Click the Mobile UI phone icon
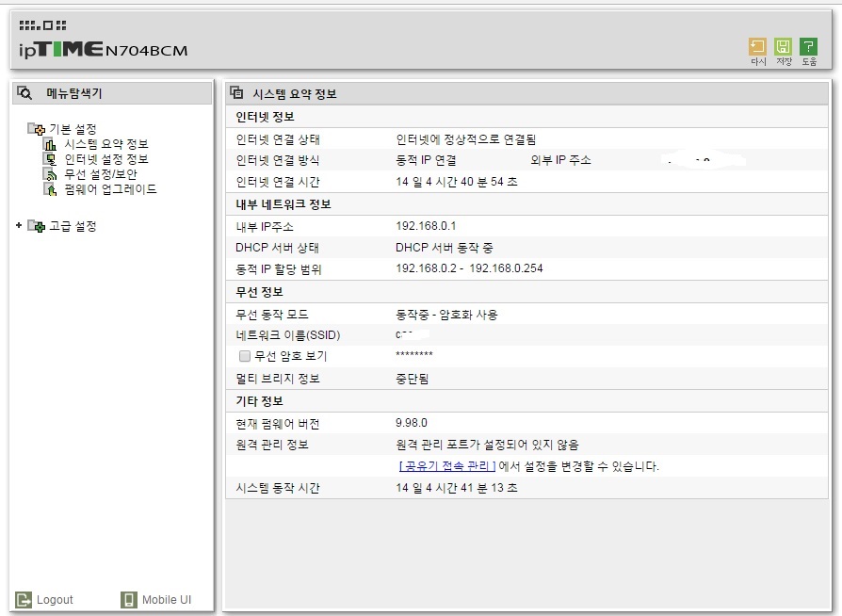The width and height of the screenshot is (842, 616). click(x=129, y=599)
